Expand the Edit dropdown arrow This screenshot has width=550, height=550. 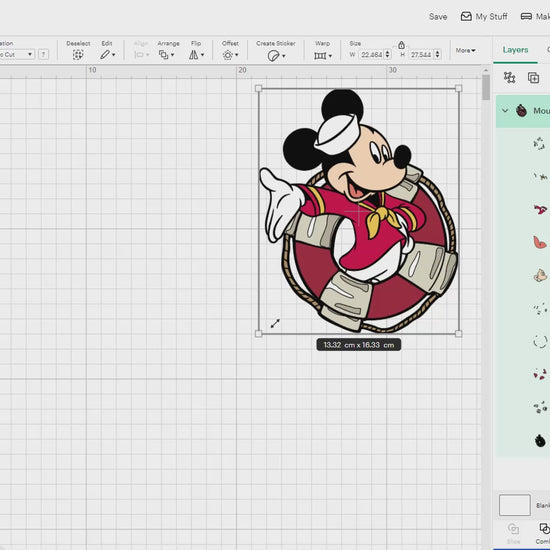point(113,55)
